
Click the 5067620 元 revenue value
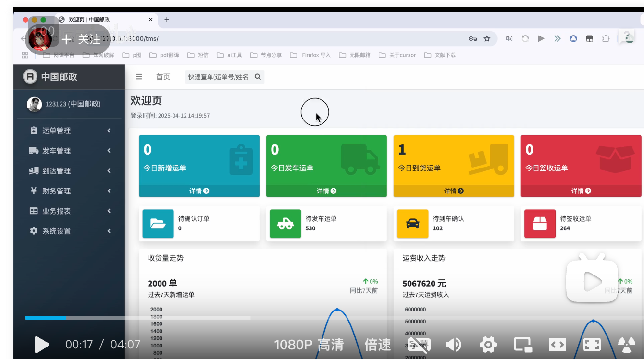point(424,284)
